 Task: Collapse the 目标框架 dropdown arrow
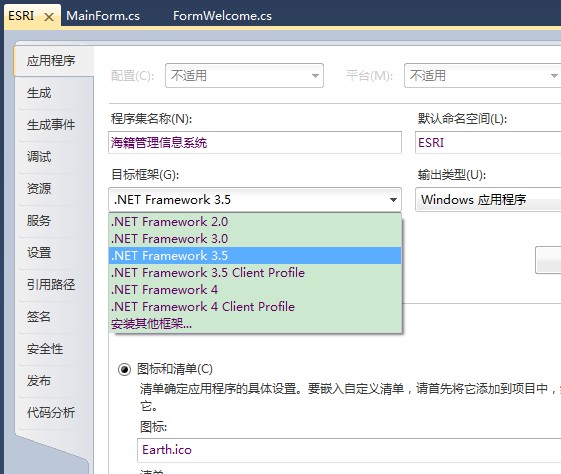point(393,200)
